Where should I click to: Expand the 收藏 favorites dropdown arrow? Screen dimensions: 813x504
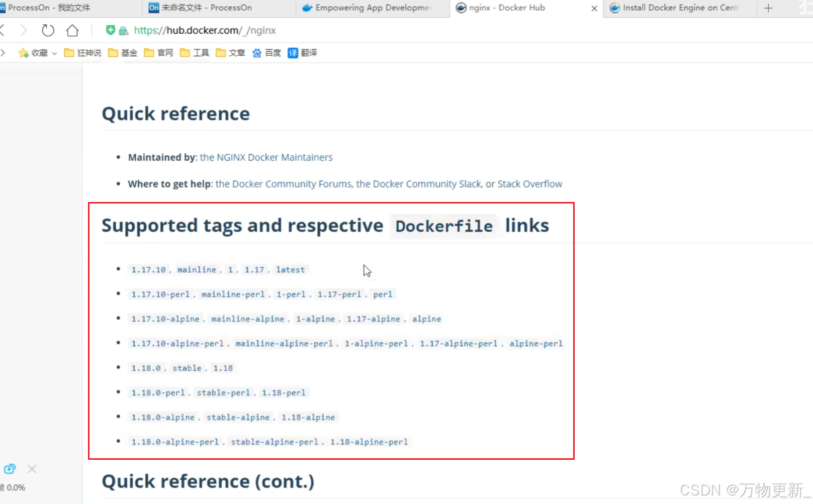coord(54,53)
